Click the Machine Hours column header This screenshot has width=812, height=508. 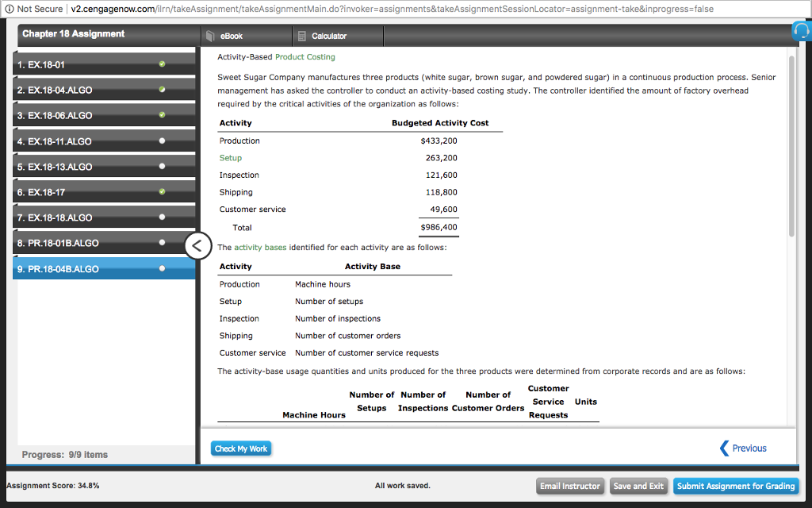[314, 414]
